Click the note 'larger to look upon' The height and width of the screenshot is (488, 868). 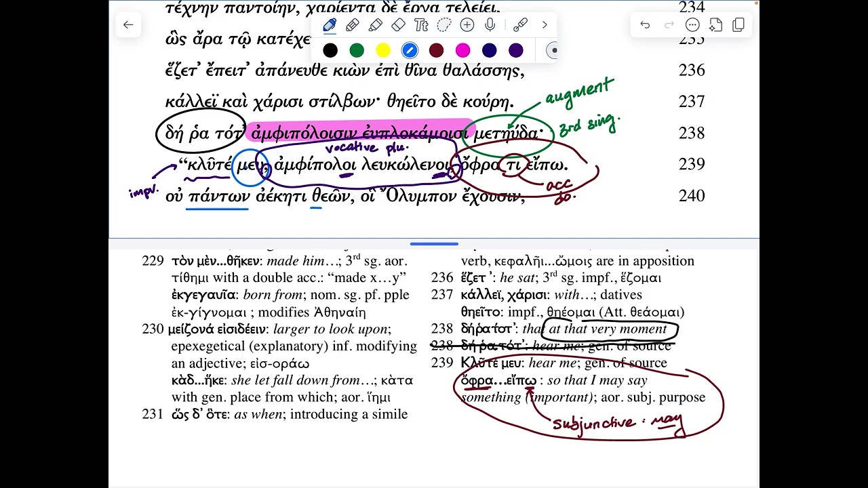point(331,329)
